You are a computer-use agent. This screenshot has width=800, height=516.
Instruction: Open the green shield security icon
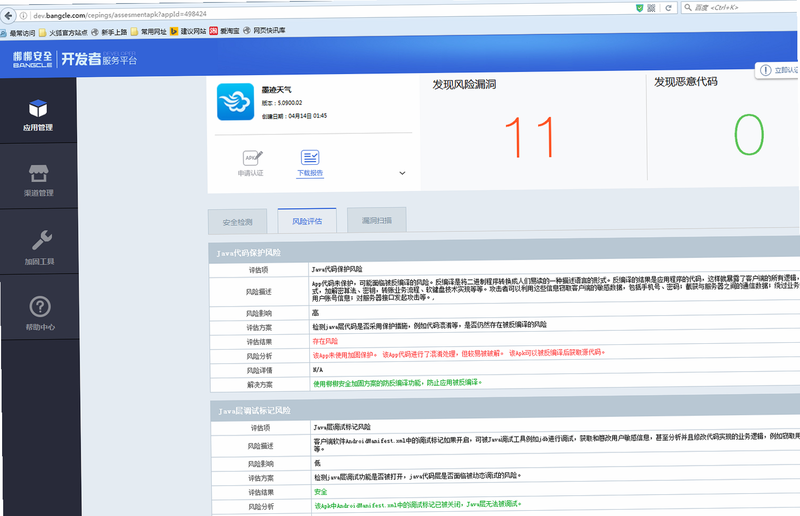coord(639,8)
